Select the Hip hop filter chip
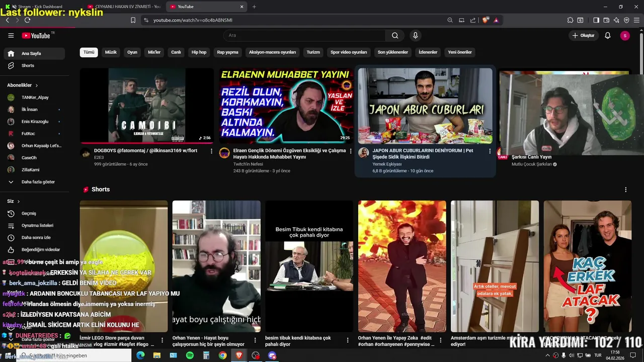Viewport: 644px width, 362px height. click(199, 52)
